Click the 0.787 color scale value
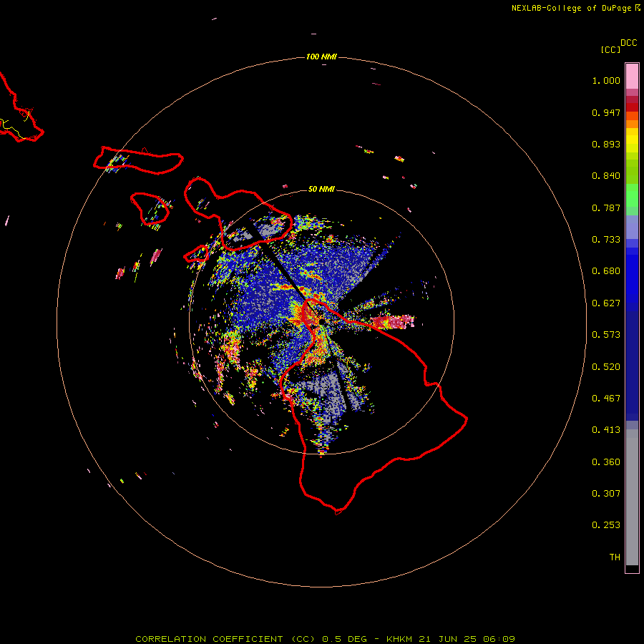Screen dimensions: 644x644 click(x=606, y=208)
